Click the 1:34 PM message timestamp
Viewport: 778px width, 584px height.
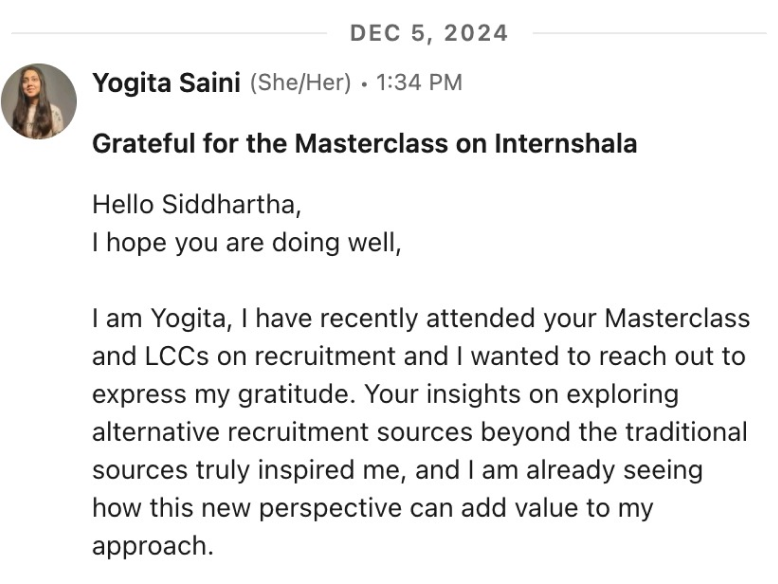(419, 82)
